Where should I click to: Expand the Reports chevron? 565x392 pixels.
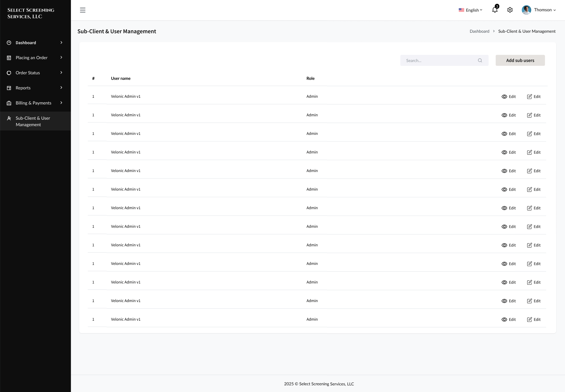click(61, 88)
